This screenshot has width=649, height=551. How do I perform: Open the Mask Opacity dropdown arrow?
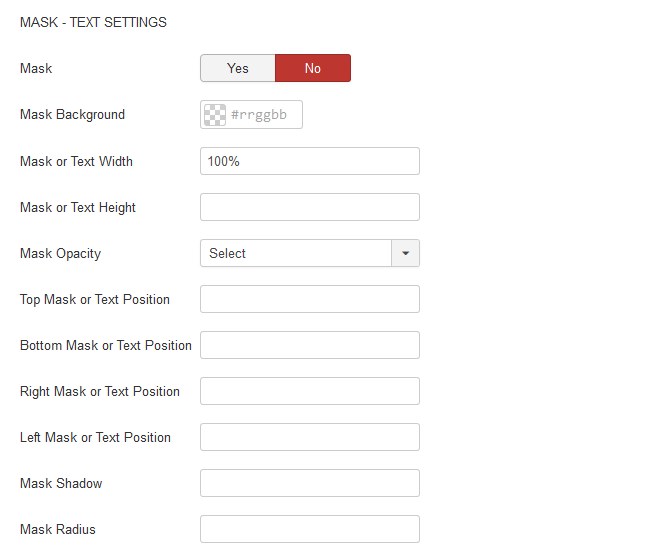pyautogui.click(x=406, y=253)
